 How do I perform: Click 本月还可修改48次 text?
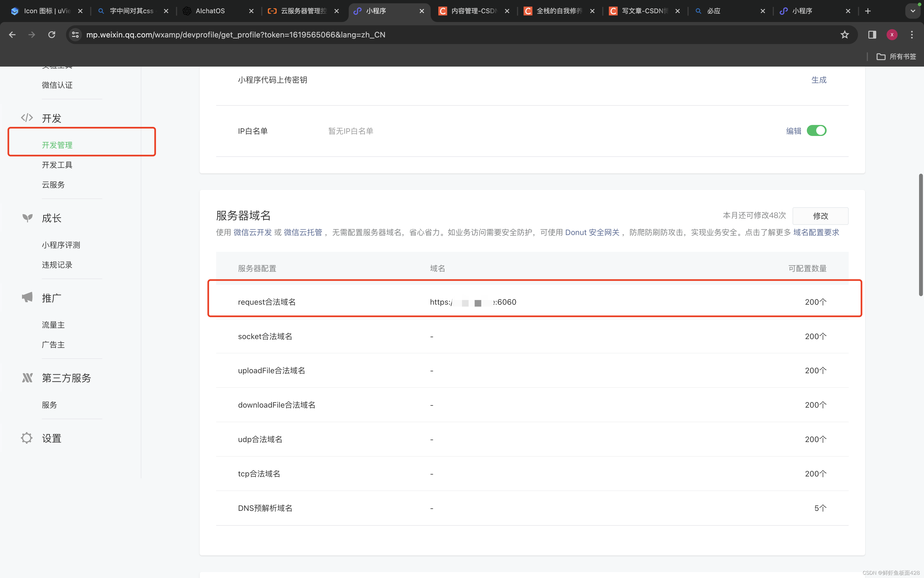tap(755, 216)
